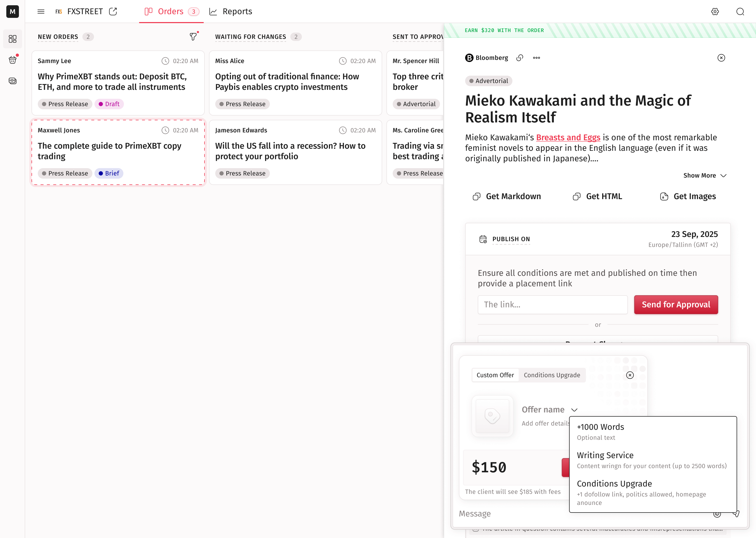Switch to the Reports tab
The height and width of the screenshot is (538, 756).
[231, 12]
